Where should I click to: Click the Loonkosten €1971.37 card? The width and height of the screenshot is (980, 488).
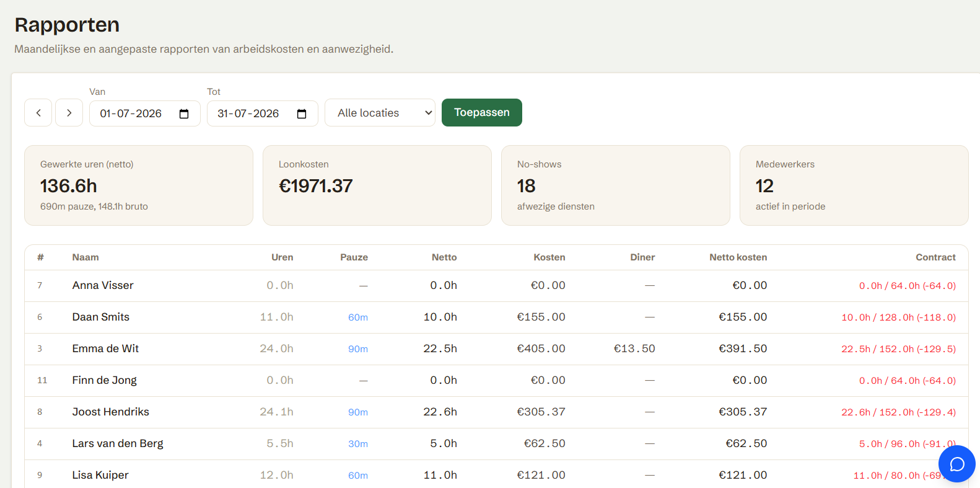[377, 185]
